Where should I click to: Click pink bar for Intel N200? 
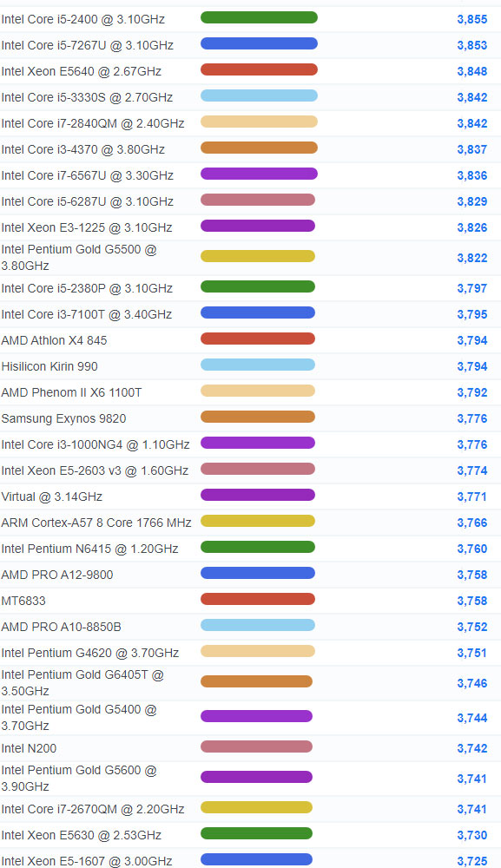256,746
